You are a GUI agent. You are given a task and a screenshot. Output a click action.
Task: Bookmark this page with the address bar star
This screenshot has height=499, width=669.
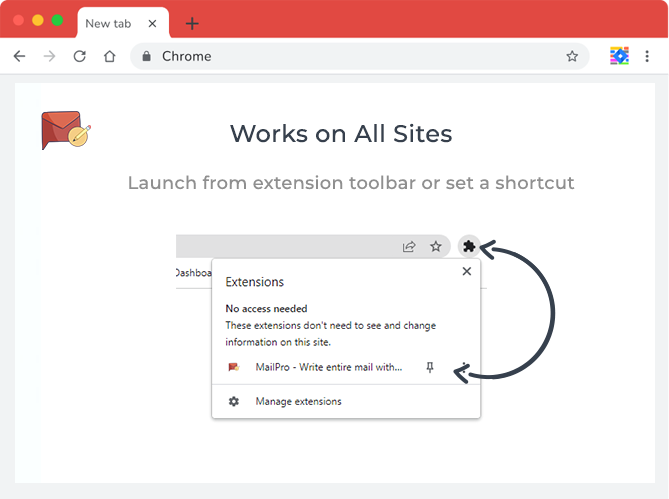pyautogui.click(x=572, y=57)
